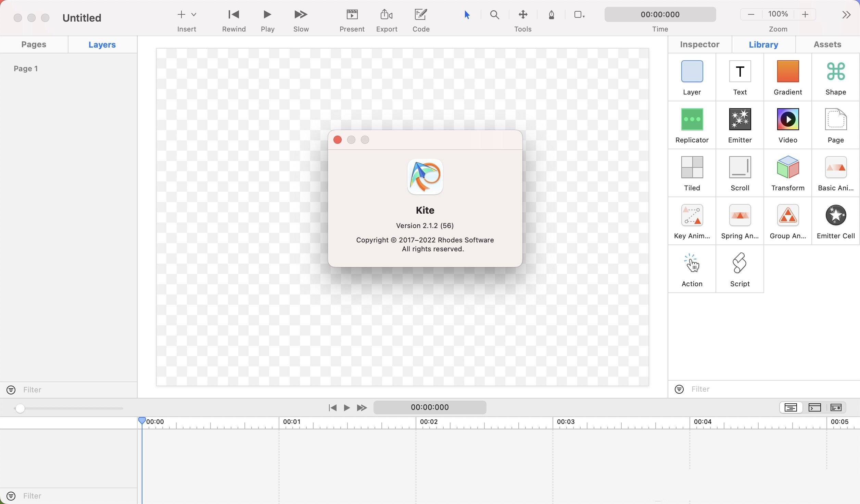The height and width of the screenshot is (504, 860).
Task: Select the magnifier zoom tool
Action: [x=494, y=15]
